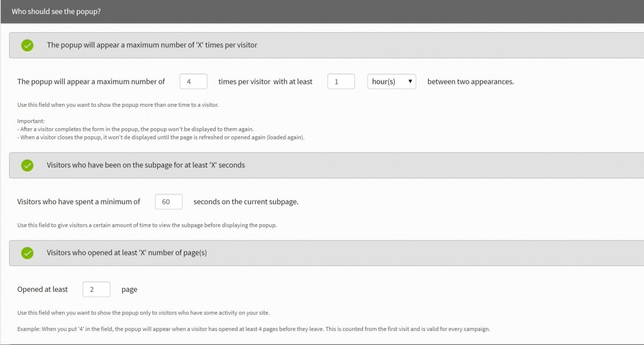The image size is (644, 345).
Task: Click the 'Opened at least' label
Action: click(43, 289)
